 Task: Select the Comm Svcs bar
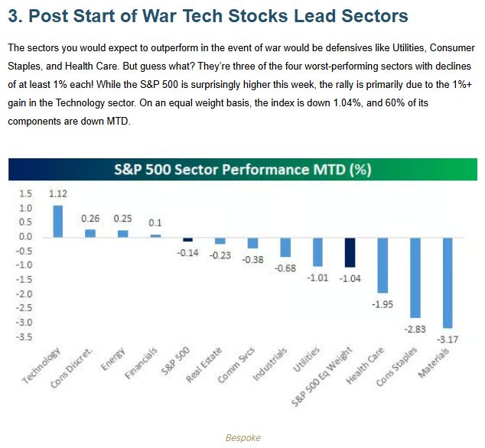252,242
